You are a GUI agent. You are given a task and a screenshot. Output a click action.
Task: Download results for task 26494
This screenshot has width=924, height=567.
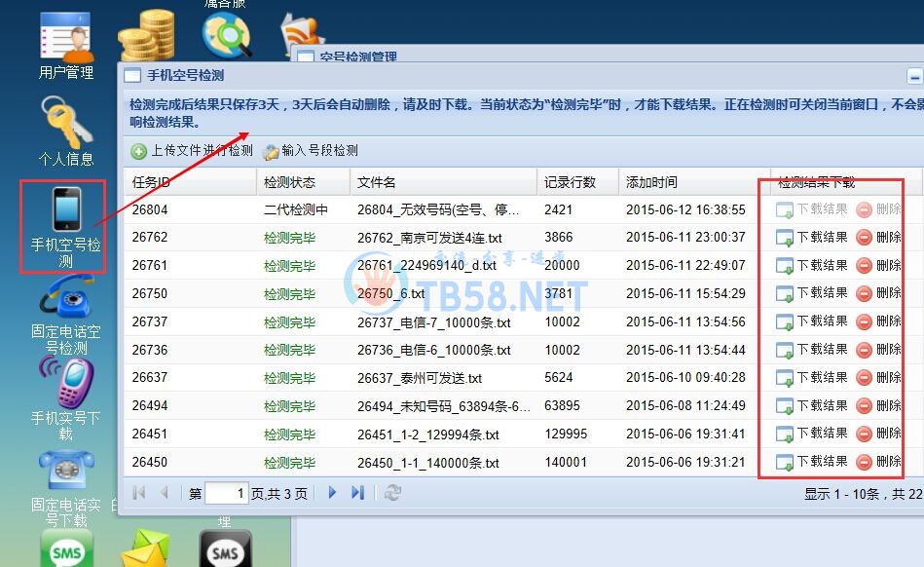[811, 406]
